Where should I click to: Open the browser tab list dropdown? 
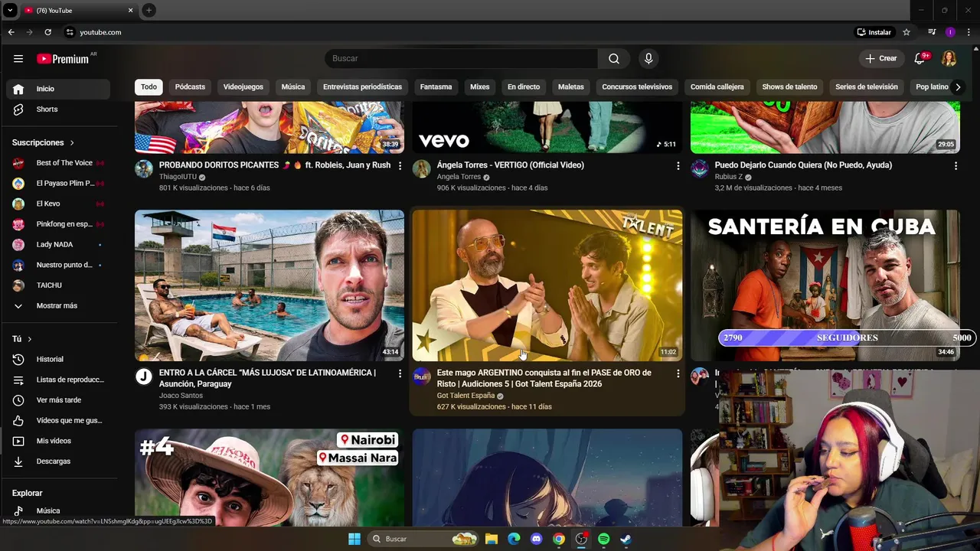point(10,10)
